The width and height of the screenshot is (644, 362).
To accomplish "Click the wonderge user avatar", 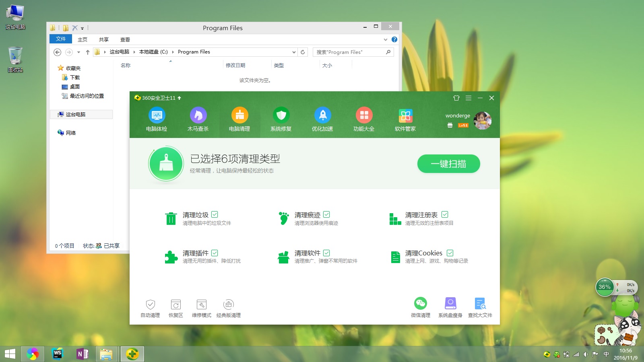I will [x=483, y=121].
